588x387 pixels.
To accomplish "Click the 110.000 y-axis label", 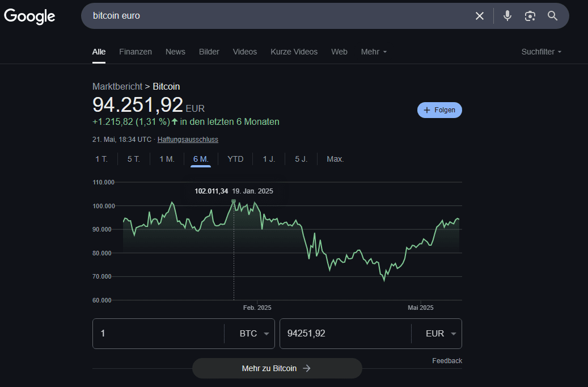I will [104, 182].
